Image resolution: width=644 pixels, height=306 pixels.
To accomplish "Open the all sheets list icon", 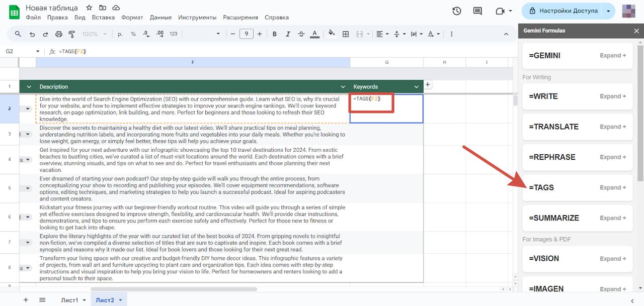I will pos(42,300).
